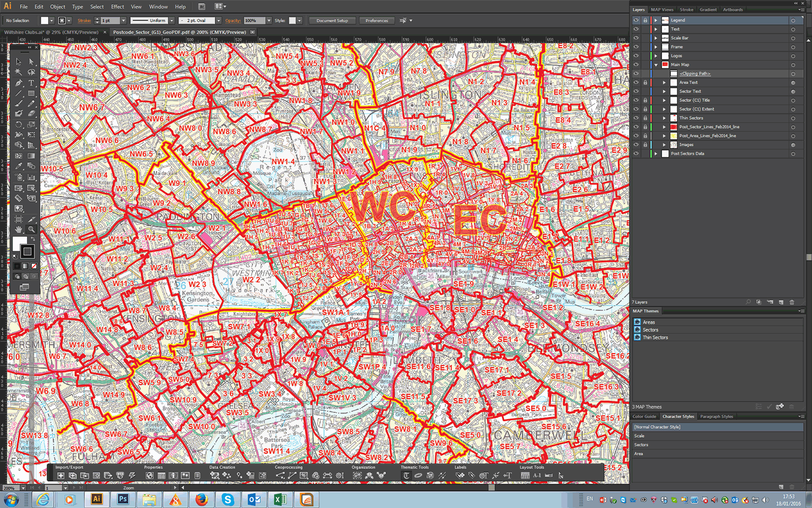
Task: Unlock the Area Text sublayer
Action: click(x=645, y=82)
